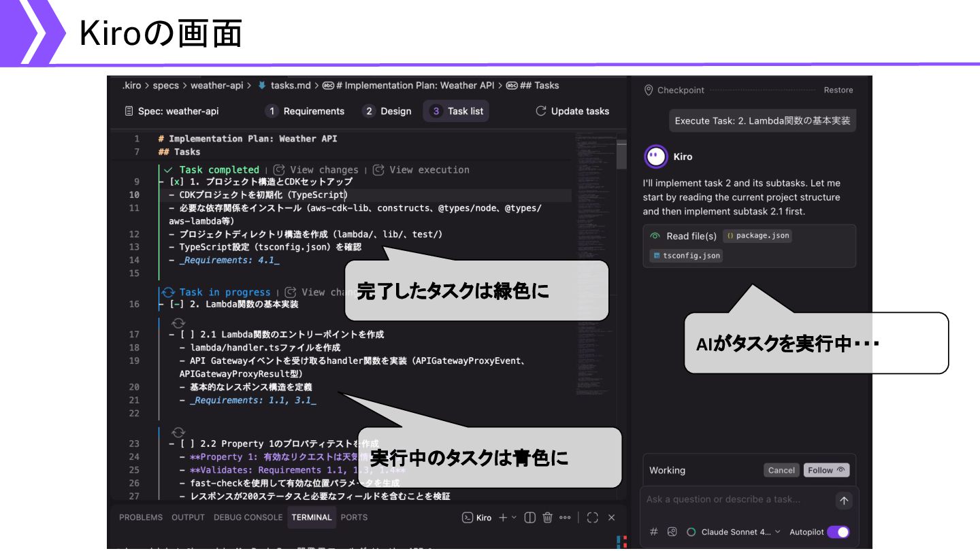Click View changes under Task completed
The width and height of the screenshot is (980, 551).
pos(317,170)
